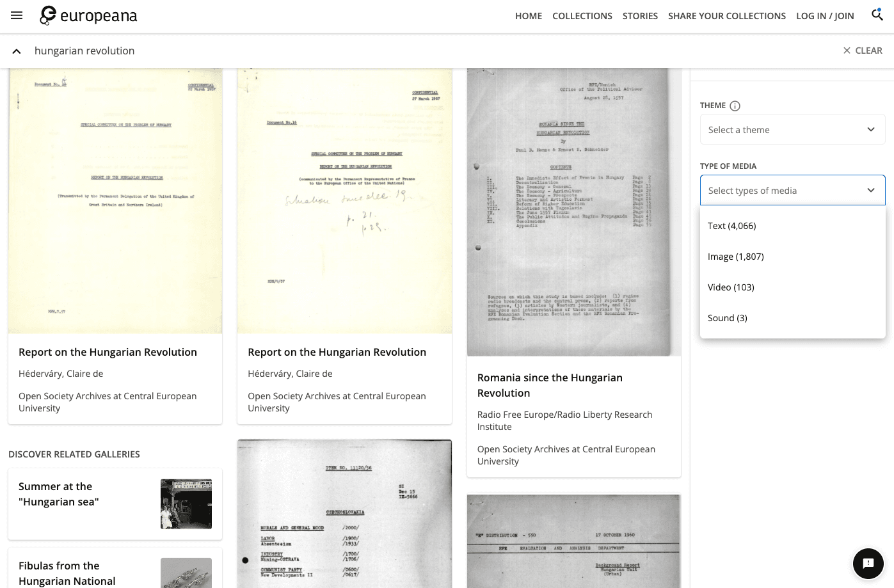Open Romania since the Hungarian Revolution item
This screenshot has height=588, width=894.
click(549, 385)
